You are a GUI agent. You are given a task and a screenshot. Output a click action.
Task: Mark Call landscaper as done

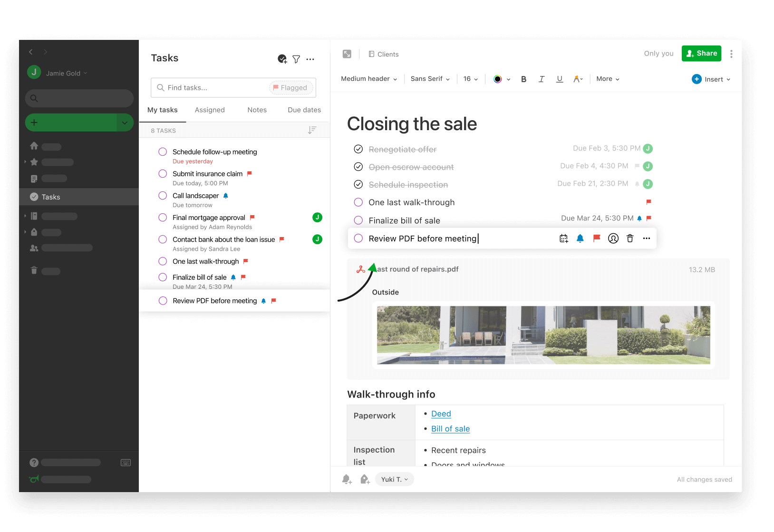point(163,195)
